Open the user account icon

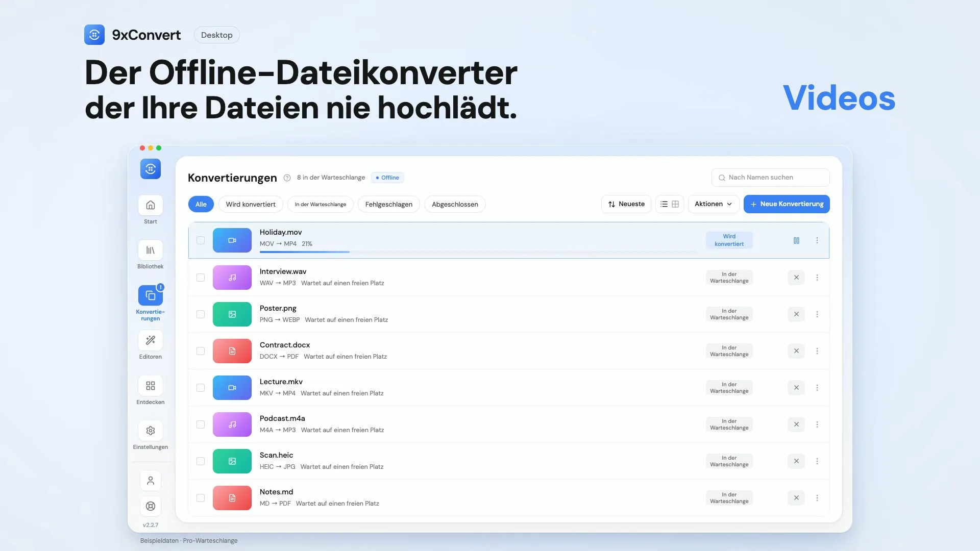150,481
